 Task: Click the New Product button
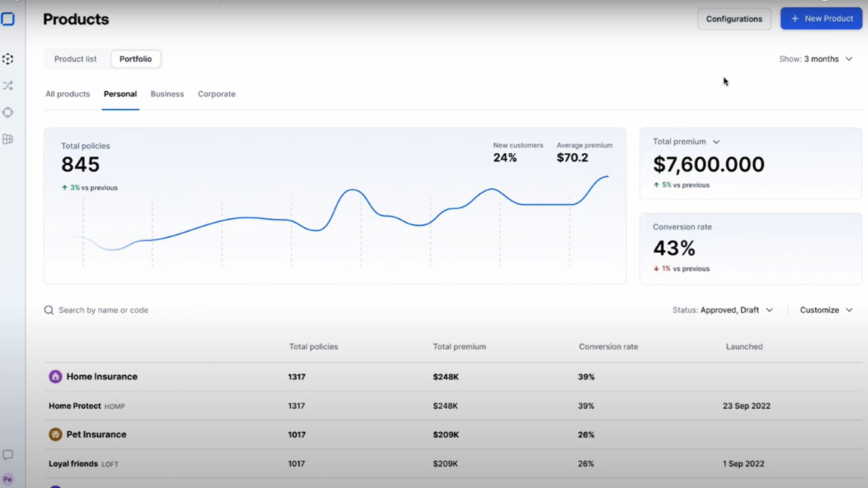pos(821,18)
